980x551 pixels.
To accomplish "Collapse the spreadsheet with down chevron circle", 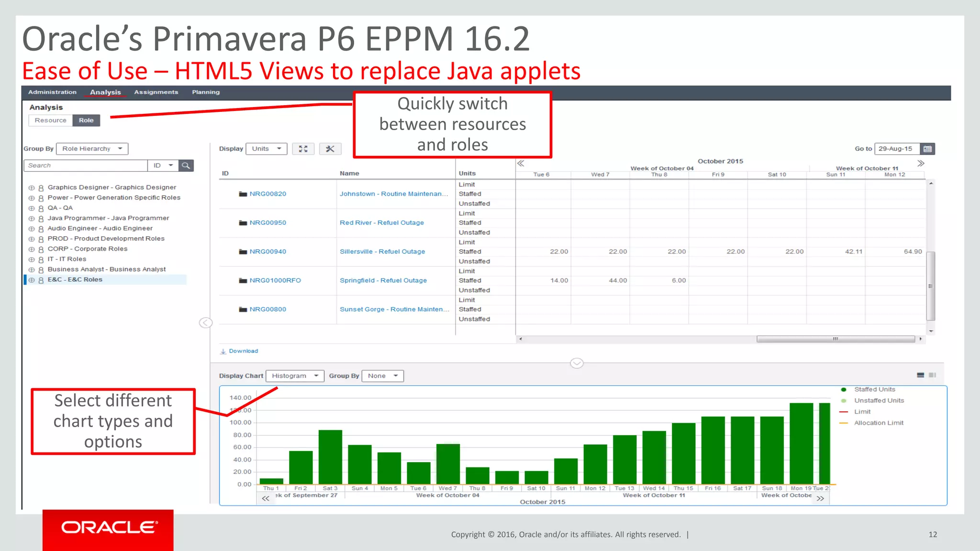I will coord(577,364).
